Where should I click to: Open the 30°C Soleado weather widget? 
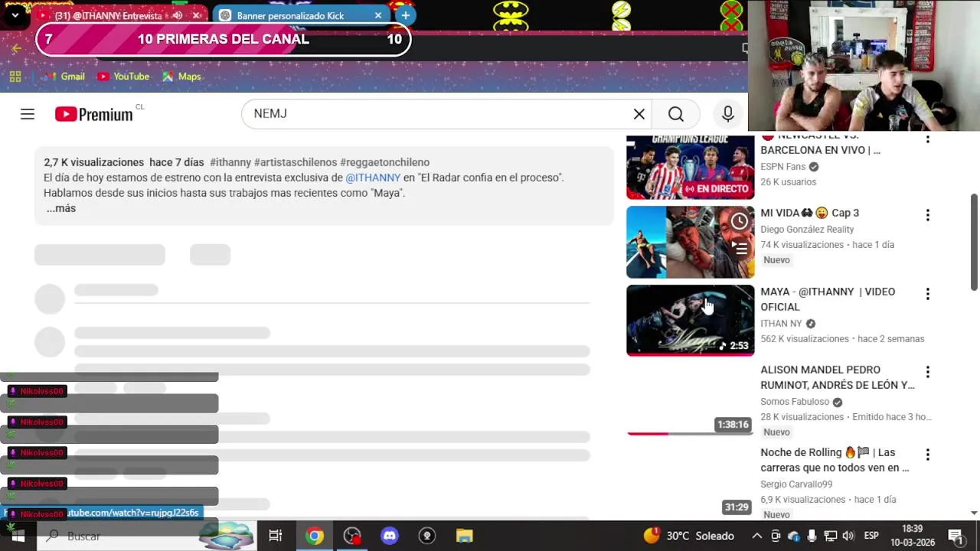click(x=689, y=536)
